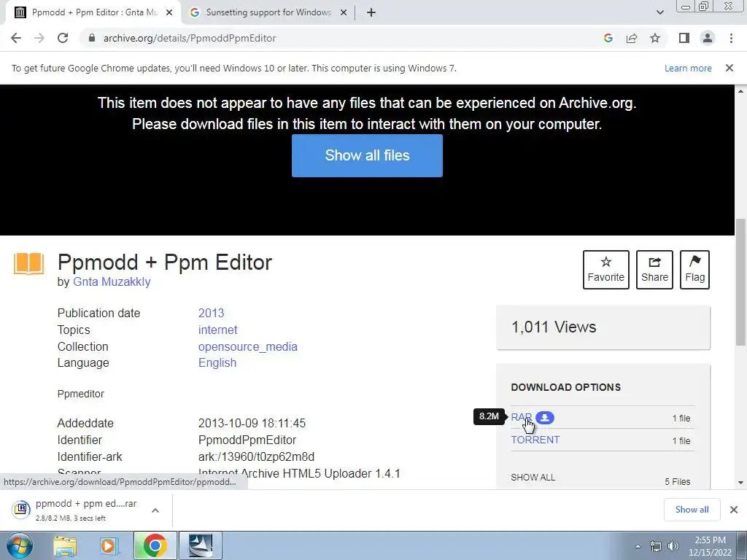Switch to Sunsetting support for Windows tab
Screen dimensions: 747x560
pos(268,12)
